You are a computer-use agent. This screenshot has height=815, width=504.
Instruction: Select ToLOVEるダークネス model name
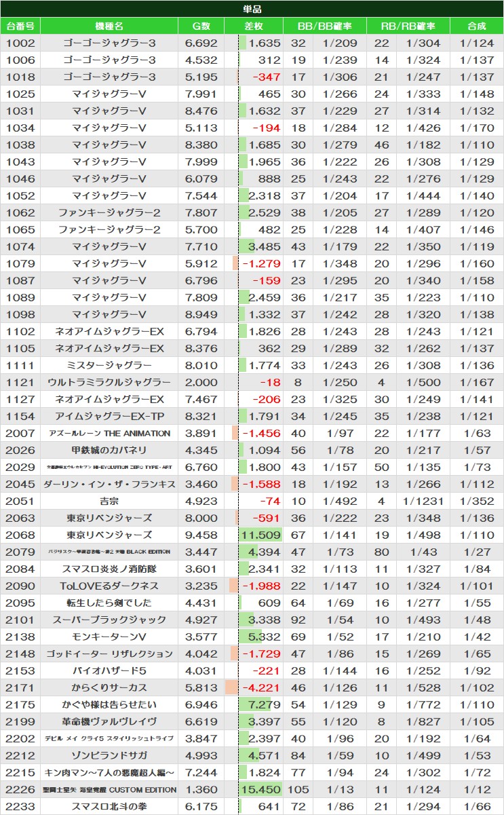(109, 586)
